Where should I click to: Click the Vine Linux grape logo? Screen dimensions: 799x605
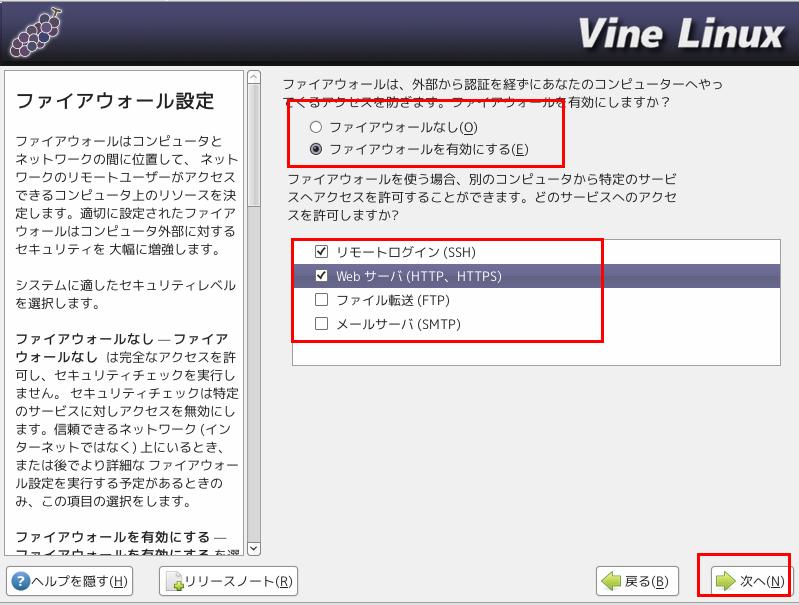[x=37, y=33]
